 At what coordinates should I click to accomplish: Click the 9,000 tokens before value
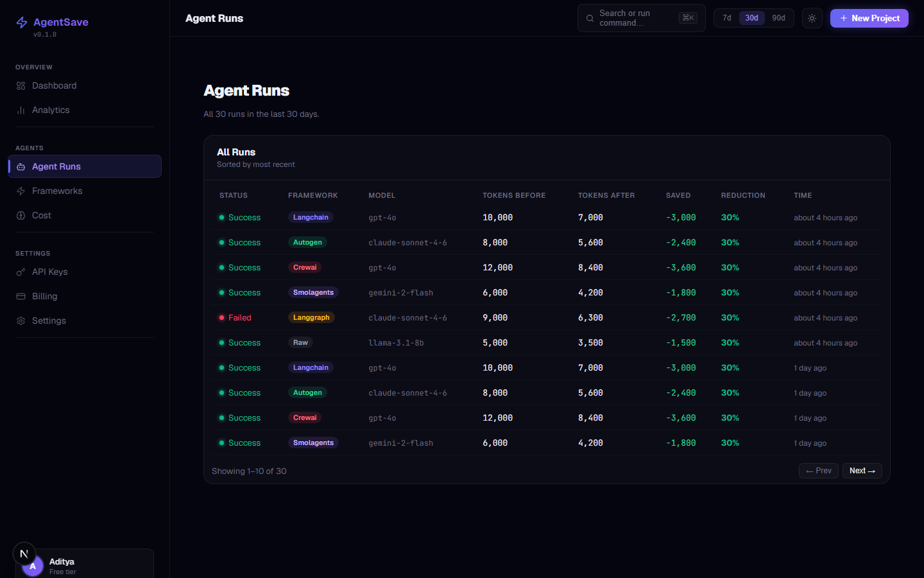[495, 318]
